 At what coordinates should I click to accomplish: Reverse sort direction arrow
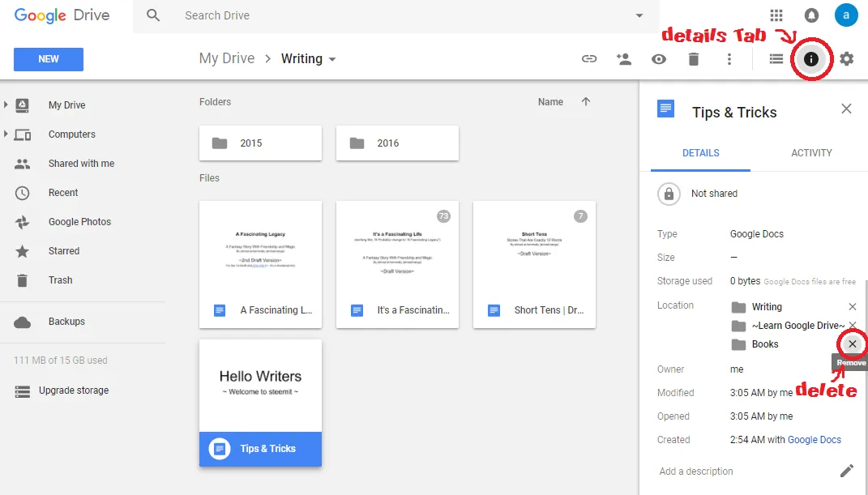click(x=586, y=101)
